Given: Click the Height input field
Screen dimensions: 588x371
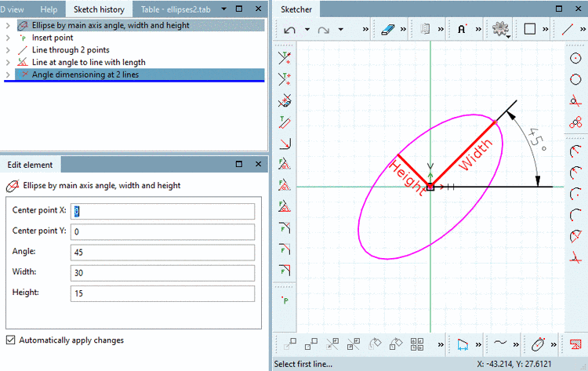Looking at the screenshot, I should [162, 293].
